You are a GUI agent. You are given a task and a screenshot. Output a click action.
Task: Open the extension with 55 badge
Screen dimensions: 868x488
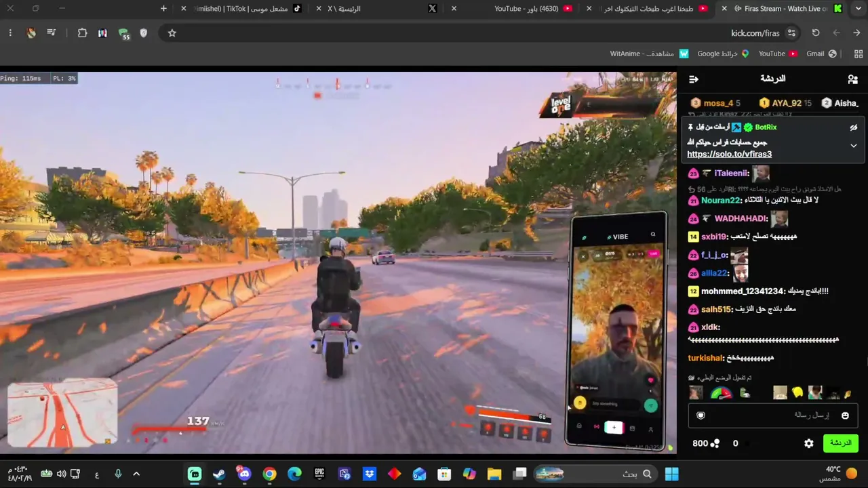123,34
